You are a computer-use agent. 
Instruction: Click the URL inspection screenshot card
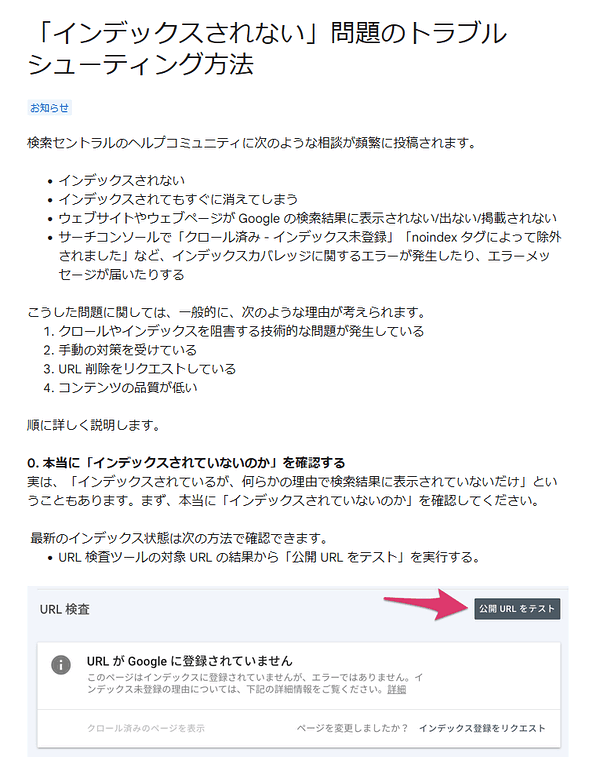(298, 671)
